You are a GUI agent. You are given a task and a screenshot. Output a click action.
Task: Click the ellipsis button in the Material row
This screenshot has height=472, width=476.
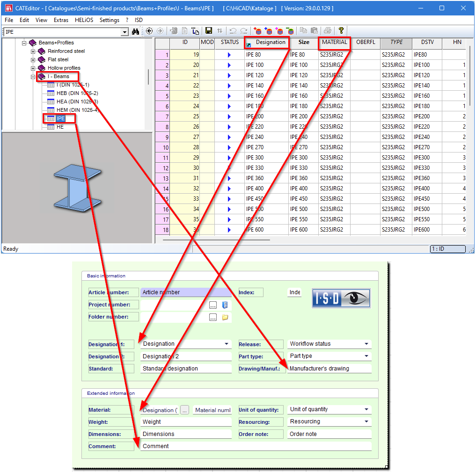184,410
